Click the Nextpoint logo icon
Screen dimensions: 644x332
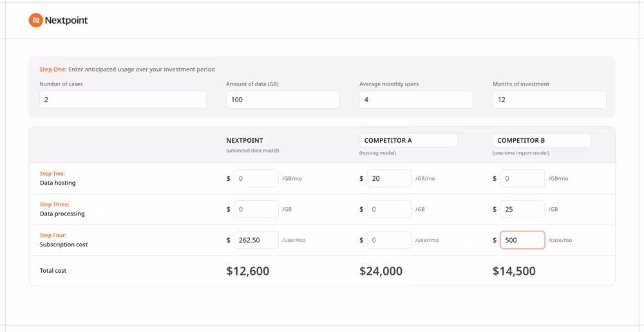35,20
